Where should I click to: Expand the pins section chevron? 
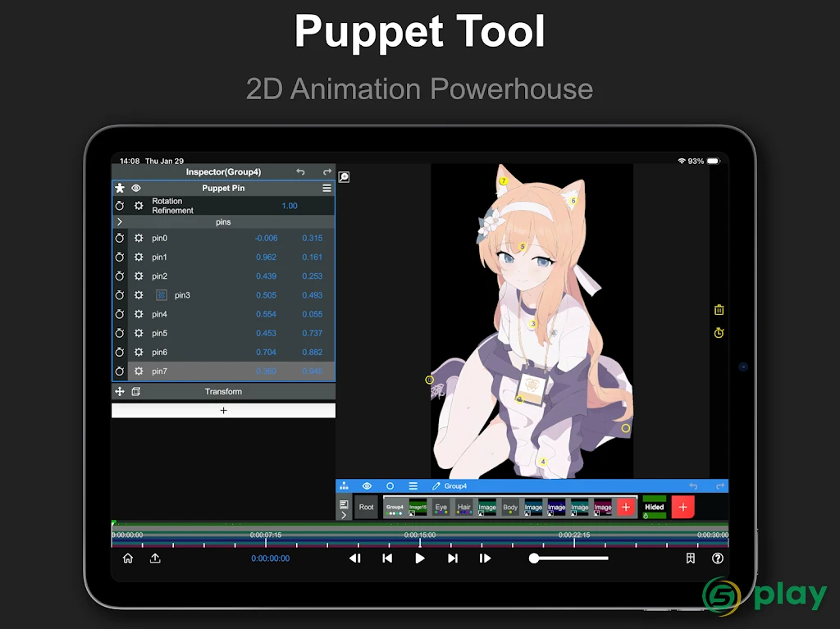120,221
